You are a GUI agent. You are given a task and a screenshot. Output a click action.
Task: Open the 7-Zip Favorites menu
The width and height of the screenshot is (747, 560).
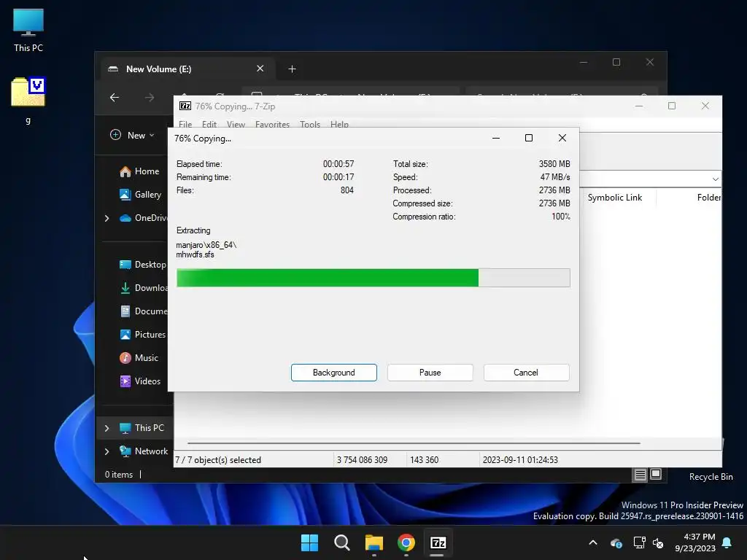tap(273, 124)
